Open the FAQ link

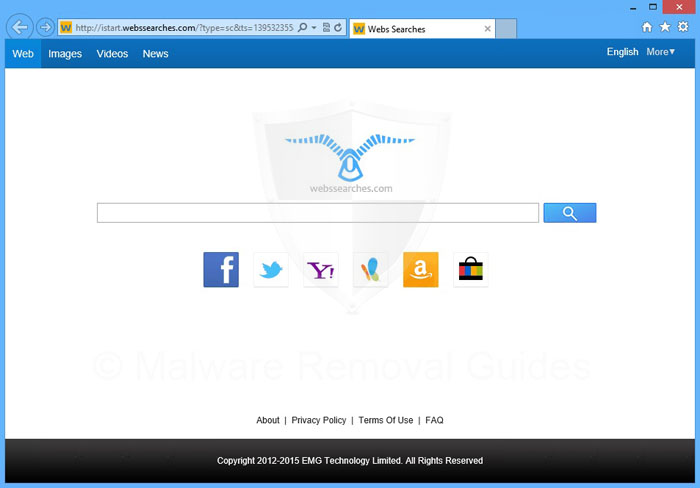coord(434,420)
